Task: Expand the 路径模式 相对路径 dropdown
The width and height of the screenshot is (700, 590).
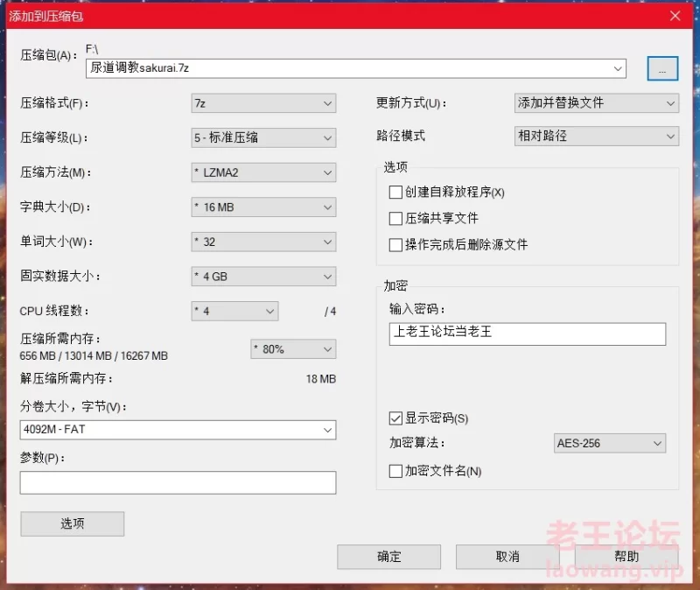Action: 597,136
